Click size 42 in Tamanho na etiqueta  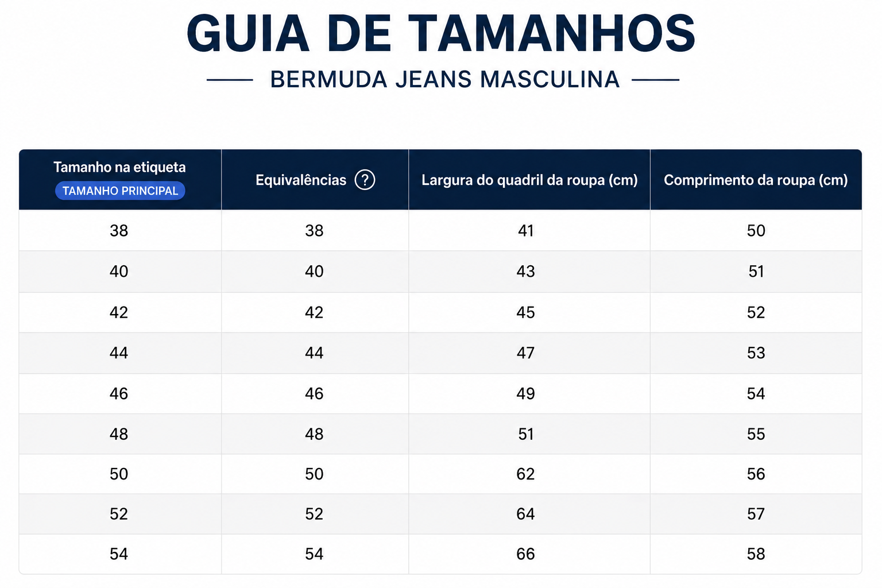click(119, 312)
